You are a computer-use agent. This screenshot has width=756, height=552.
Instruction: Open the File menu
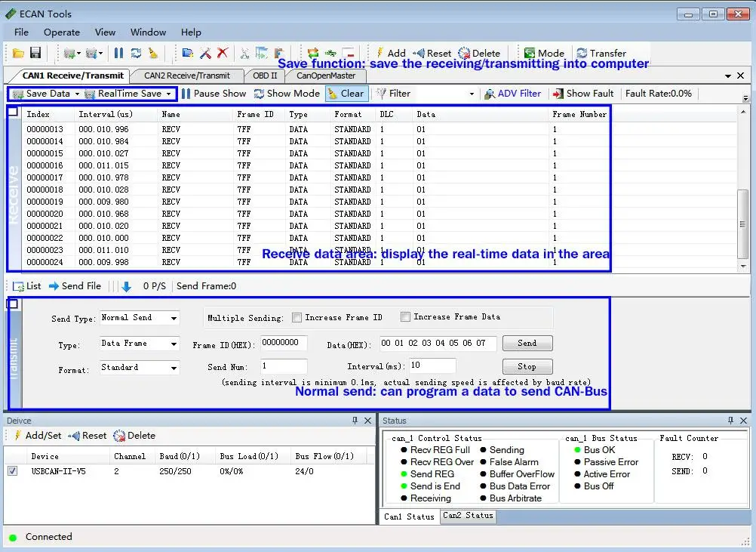point(21,32)
